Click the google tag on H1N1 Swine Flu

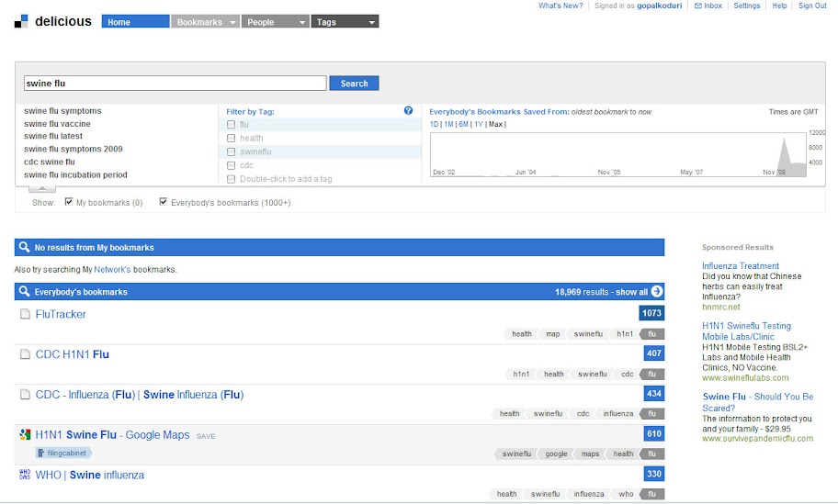(x=556, y=454)
